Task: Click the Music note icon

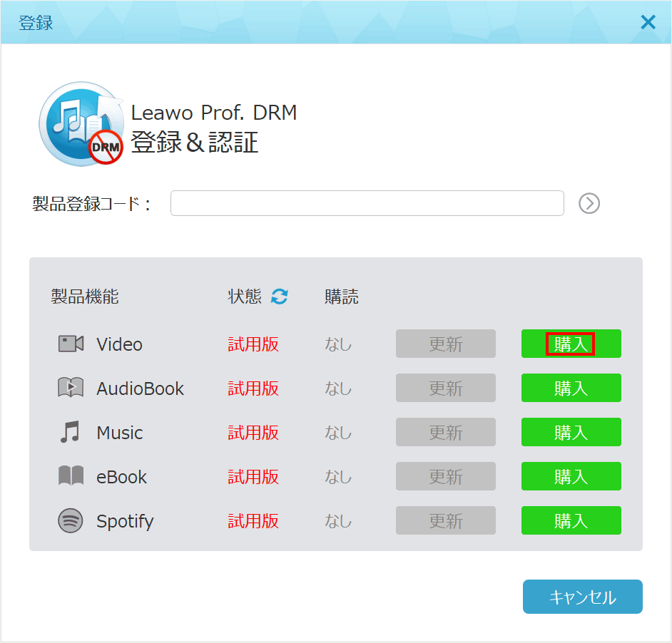Action: 71,432
